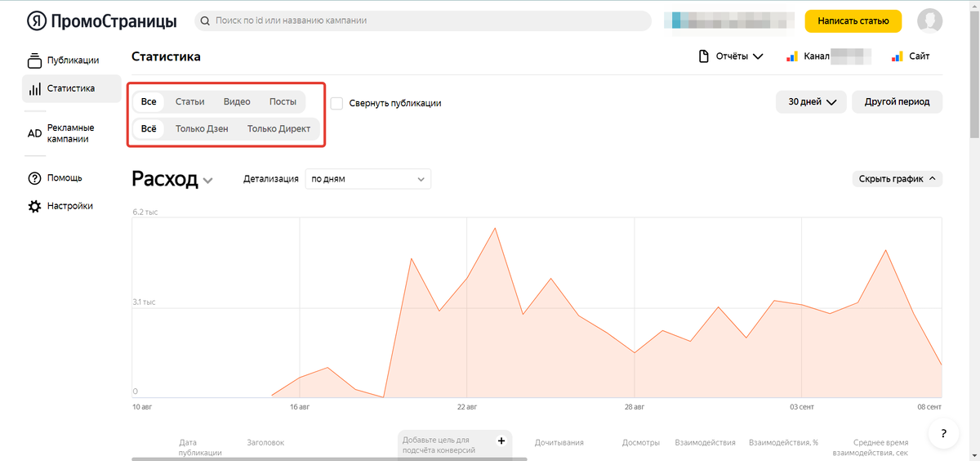Viewport: 980px width, 461px height.
Task: Focus the campaign search field
Action: 423,20
